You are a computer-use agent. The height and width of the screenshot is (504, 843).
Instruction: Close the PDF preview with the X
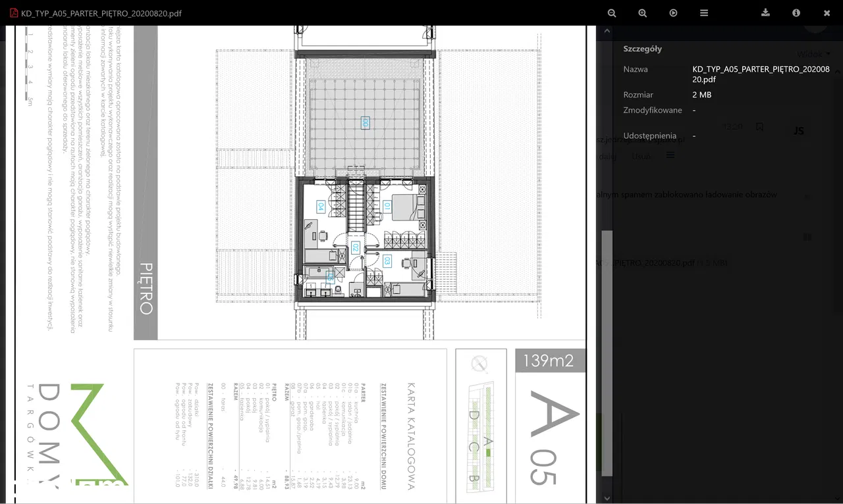tap(827, 13)
